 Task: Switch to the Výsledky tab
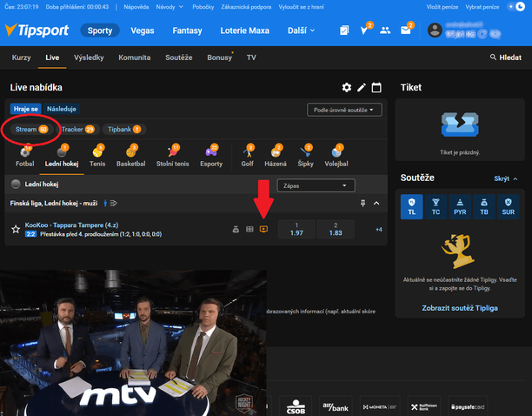point(89,57)
